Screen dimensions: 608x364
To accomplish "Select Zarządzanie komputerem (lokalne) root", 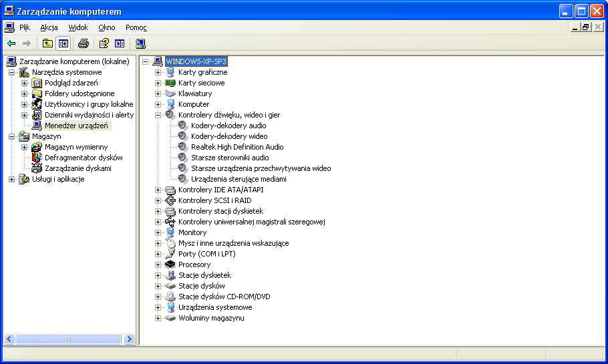I will pyautogui.click(x=74, y=61).
